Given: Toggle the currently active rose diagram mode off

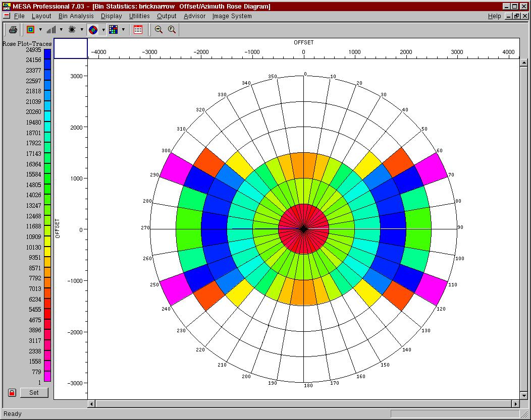Looking at the screenshot, I should click(x=94, y=29).
